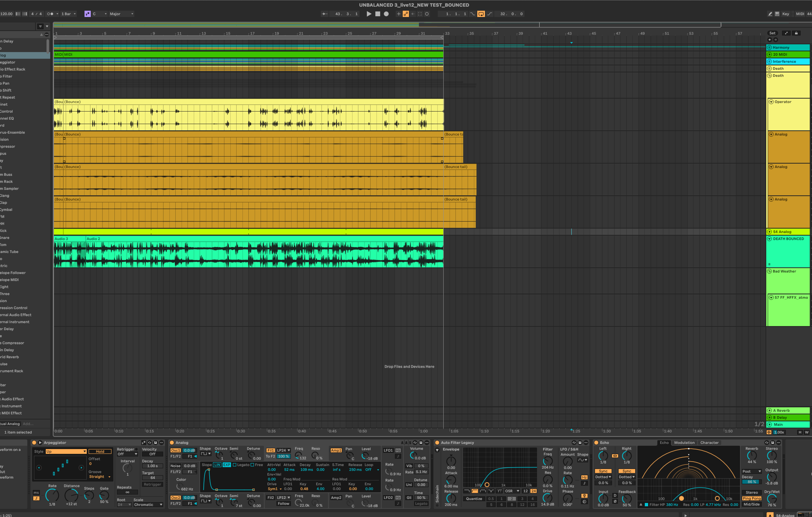Click save preset icon on Arpeggiator device
This screenshot has height=517, width=812.
(155, 442)
